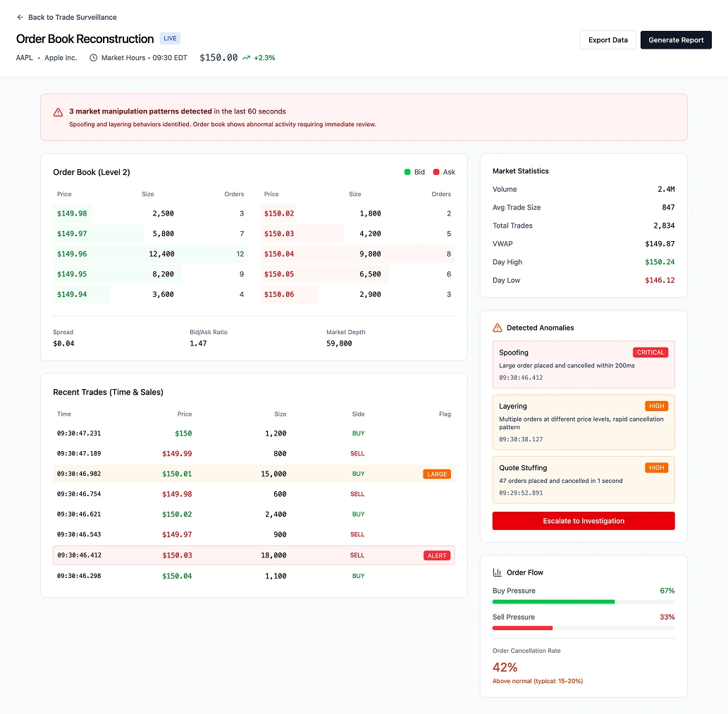Toggle the LIVE status indicator
Image resolution: width=728 pixels, height=714 pixels.
coord(169,38)
